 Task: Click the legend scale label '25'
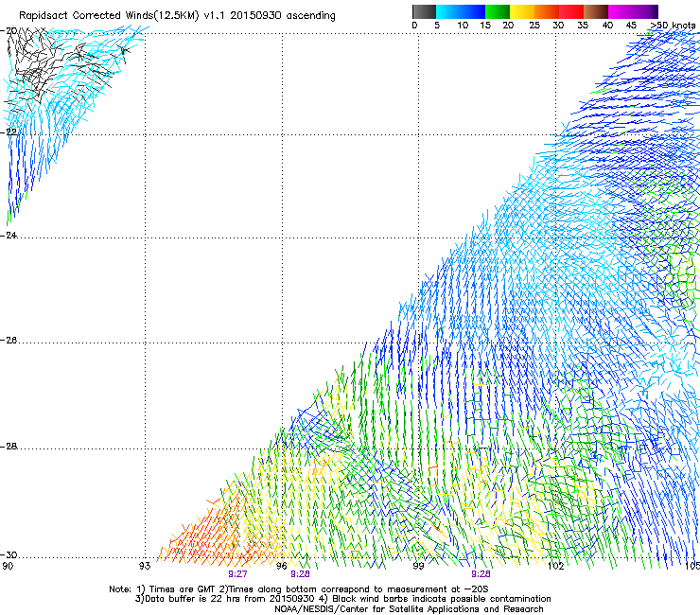coord(534,26)
